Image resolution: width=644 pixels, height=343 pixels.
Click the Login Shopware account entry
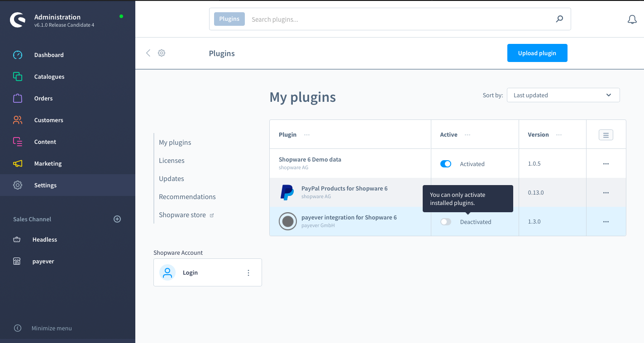coord(208,272)
